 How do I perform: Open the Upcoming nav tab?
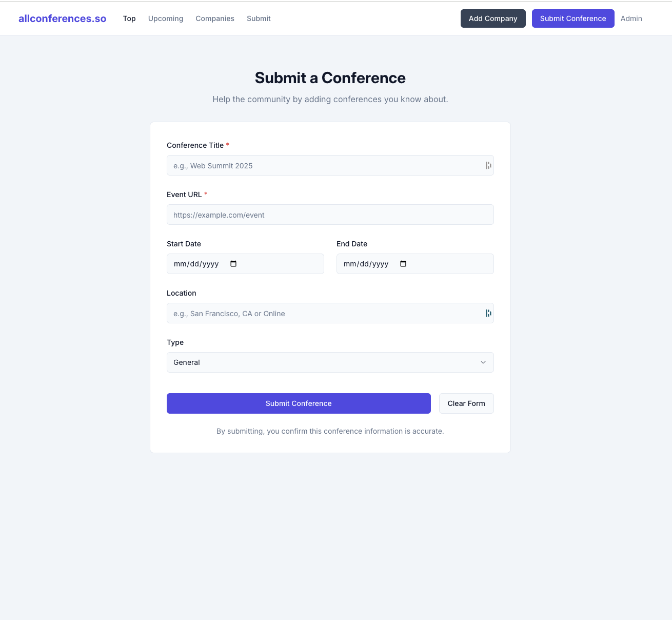[x=166, y=18]
